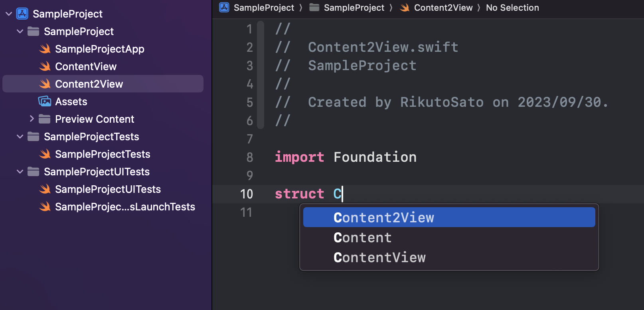Click the Swift icon beside SampleProjectUITests file

click(x=45, y=189)
